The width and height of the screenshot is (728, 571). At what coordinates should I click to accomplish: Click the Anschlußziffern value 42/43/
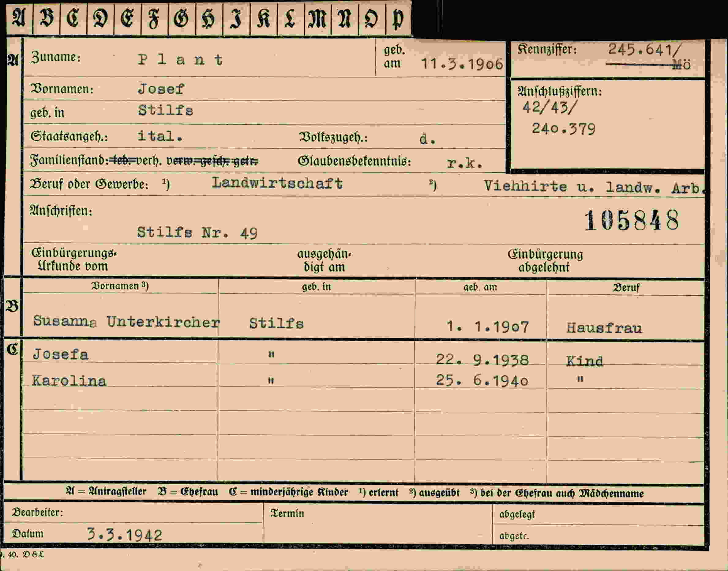tap(550, 107)
